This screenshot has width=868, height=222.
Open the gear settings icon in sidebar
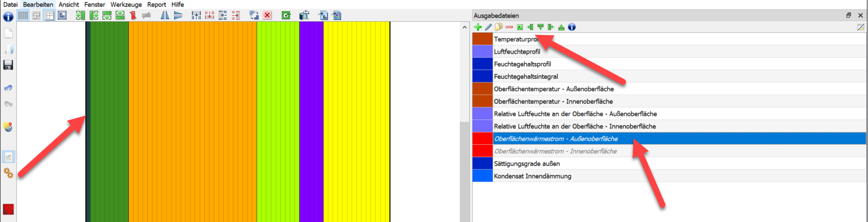8,173
